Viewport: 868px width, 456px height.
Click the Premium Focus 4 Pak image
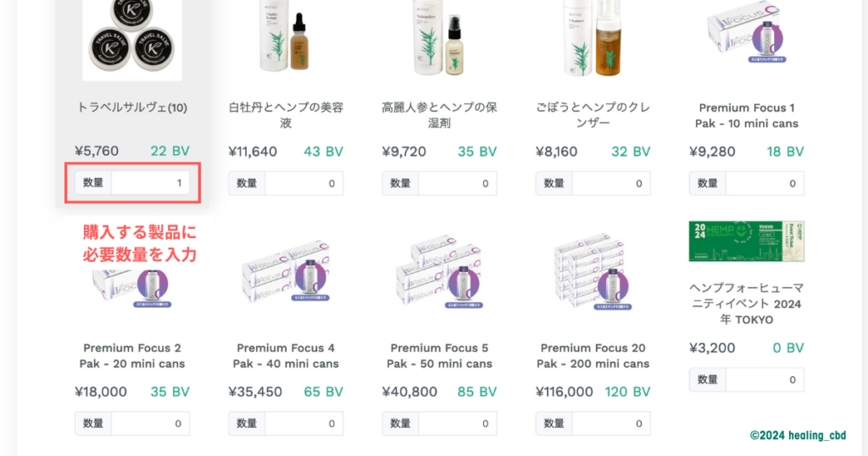285,277
